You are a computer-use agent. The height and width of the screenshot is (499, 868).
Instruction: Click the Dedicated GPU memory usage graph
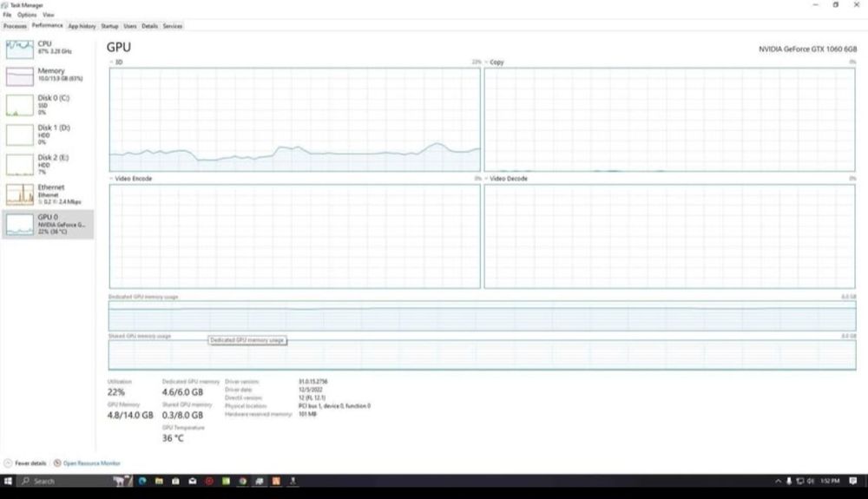click(x=482, y=316)
